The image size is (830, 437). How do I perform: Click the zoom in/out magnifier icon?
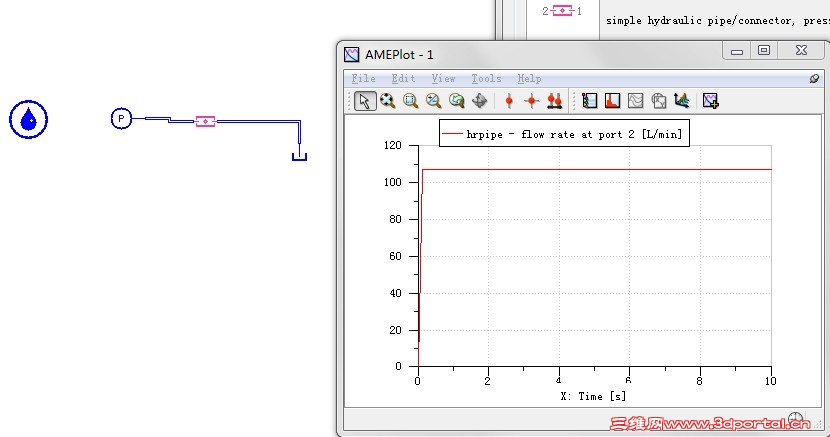click(x=434, y=101)
